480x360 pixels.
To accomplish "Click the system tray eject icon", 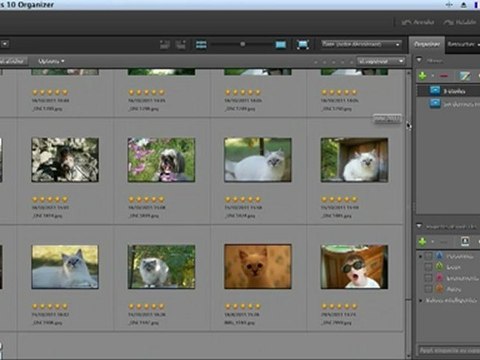I will click(x=464, y=5).
